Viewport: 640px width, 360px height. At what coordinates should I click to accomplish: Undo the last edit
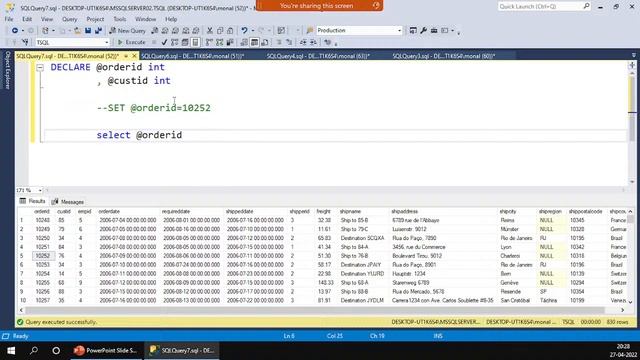pos(244,31)
